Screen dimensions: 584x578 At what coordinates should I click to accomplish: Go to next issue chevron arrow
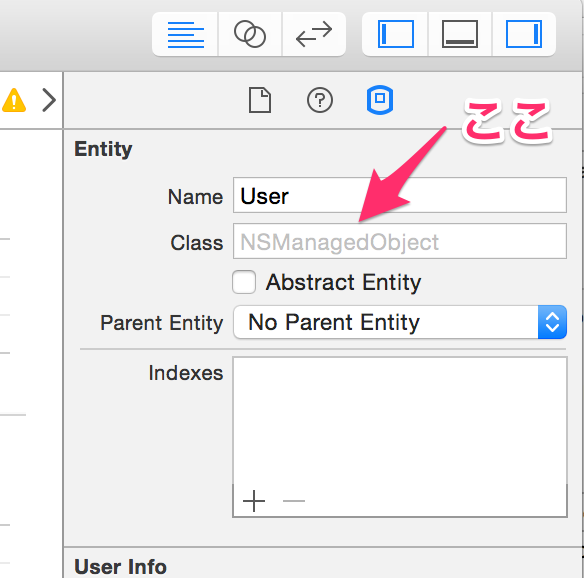pos(49,100)
